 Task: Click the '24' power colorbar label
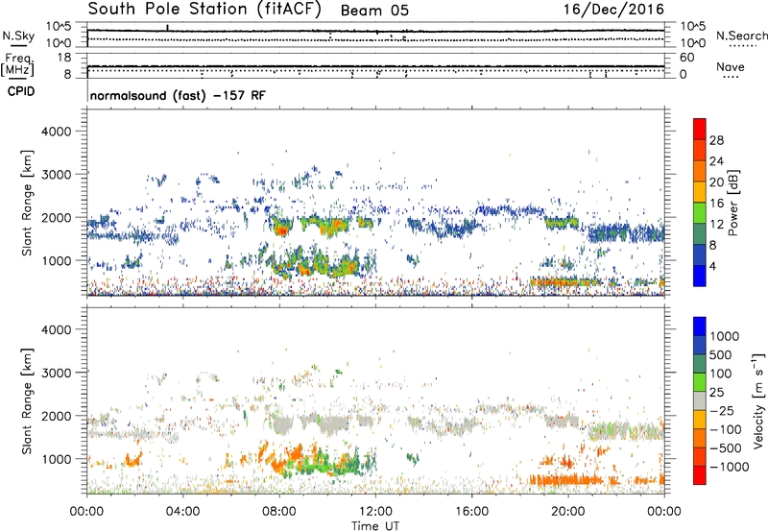click(716, 161)
